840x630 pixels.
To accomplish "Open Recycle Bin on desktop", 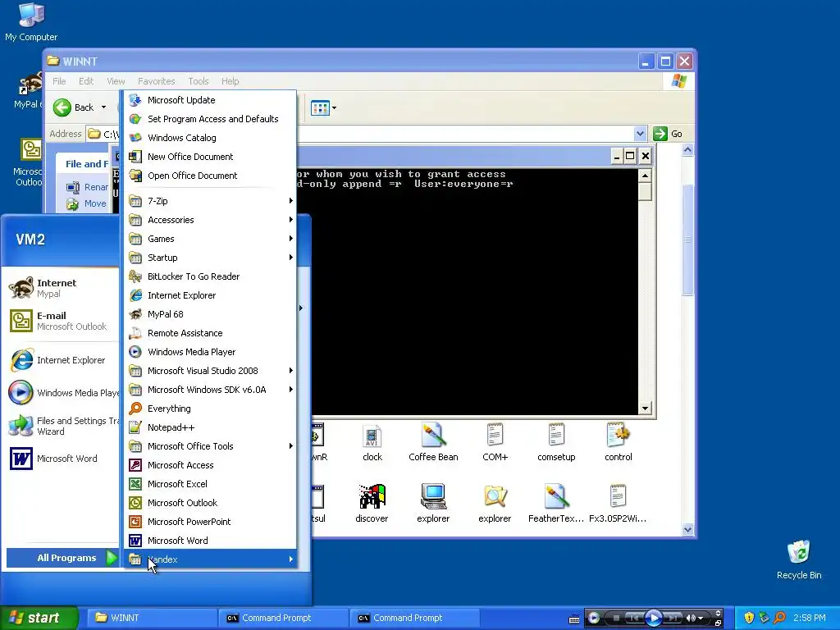I will click(799, 559).
